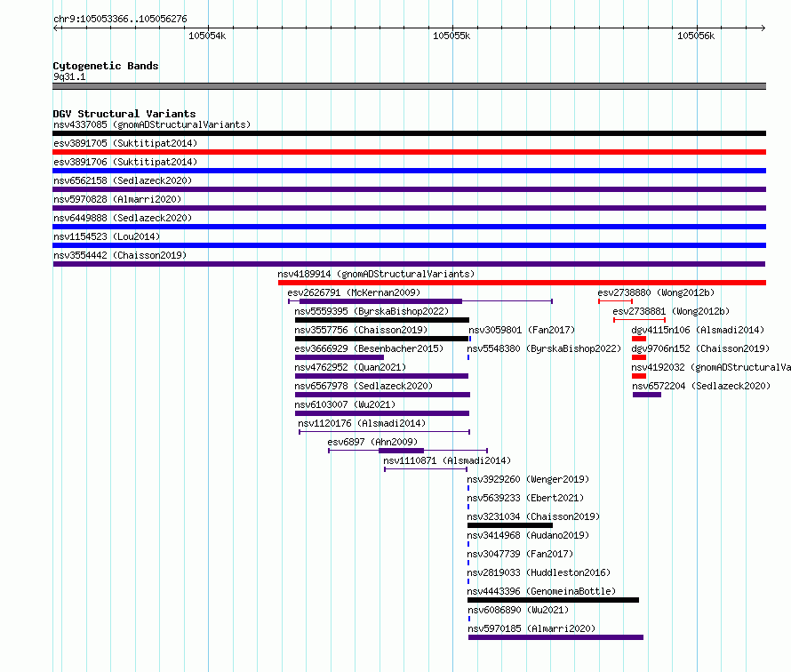Click the nsv5970185 (Almarri2020) label

(531, 628)
